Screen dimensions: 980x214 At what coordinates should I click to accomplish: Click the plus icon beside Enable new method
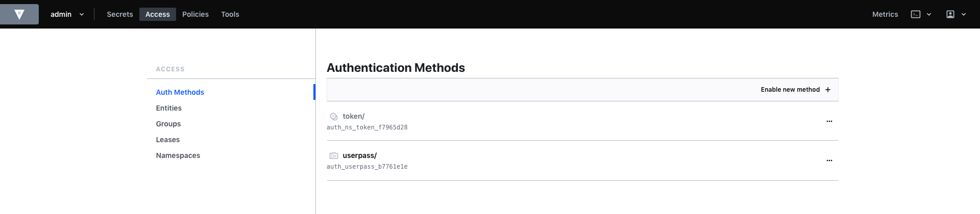coord(828,90)
